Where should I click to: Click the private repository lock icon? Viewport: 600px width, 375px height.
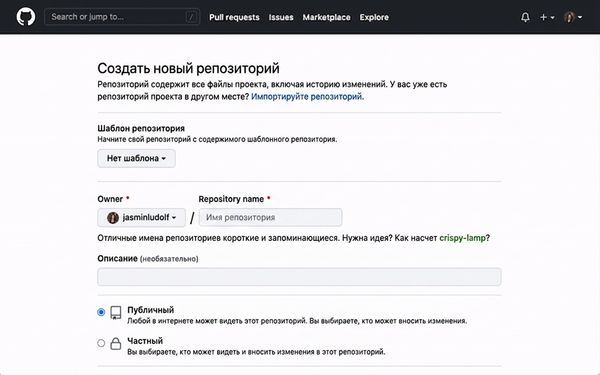click(116, 343)
